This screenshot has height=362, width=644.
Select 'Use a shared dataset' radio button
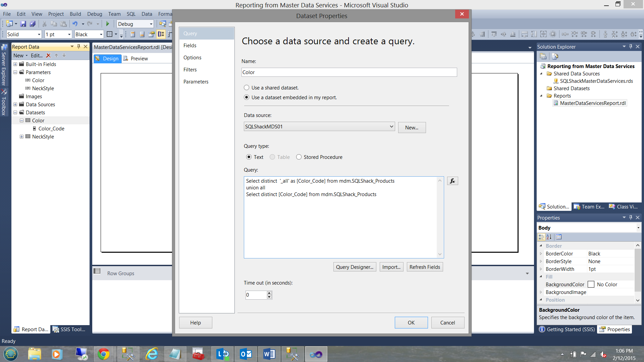(x=247, y=88)
